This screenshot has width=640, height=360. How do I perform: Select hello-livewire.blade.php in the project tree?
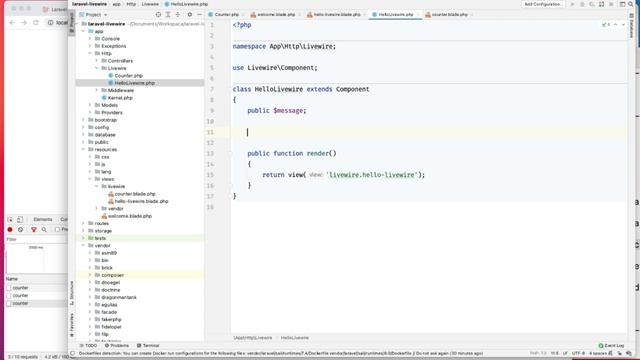click(x=141, y=201)
